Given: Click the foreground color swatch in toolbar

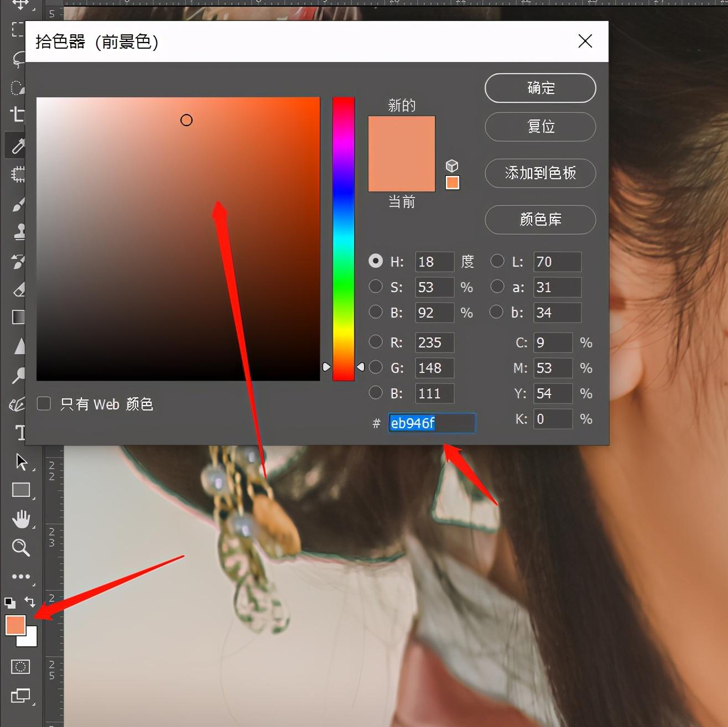Looking at the screenshot, I should (15, 625).
